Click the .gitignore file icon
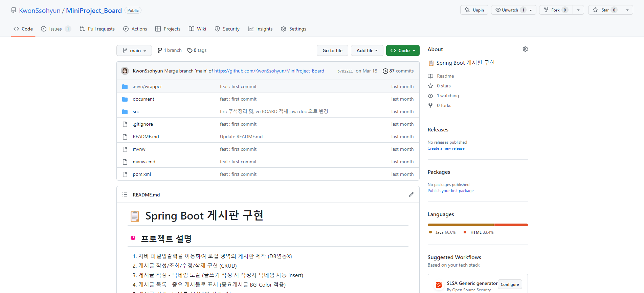This screenshot has height=293, width=644. click(125, 124)
